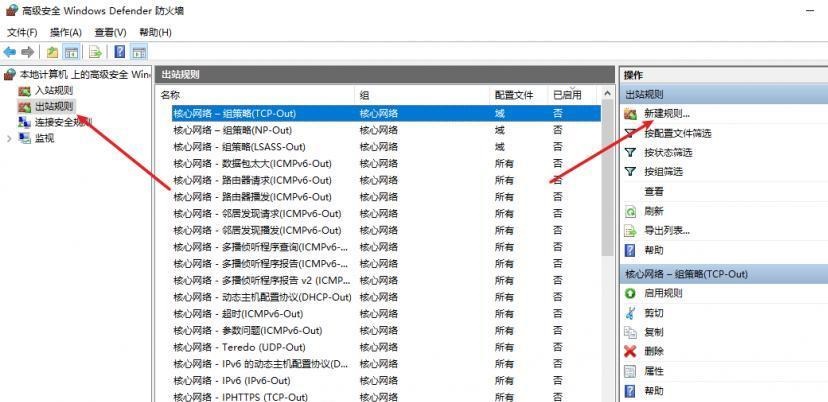
Task: Click the 监视 monitor icon
Action: pyautogui.click(x=24, y=138)
